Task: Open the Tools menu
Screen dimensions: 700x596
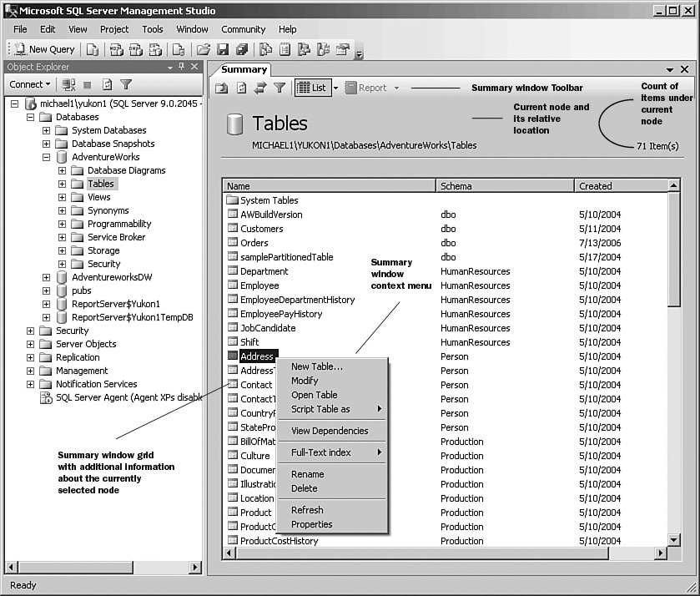Action: tap(153, 29)
